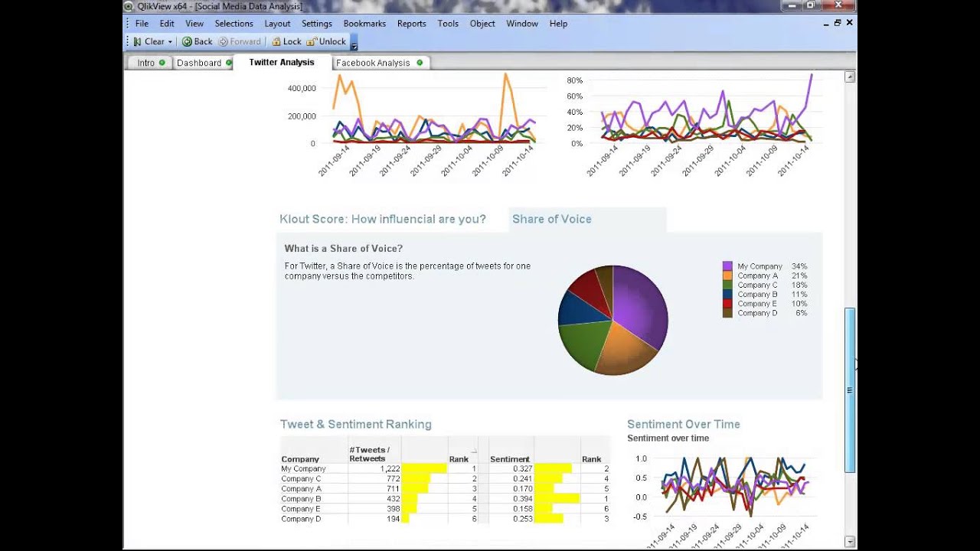Open the Settings menu

coord(317,24)
